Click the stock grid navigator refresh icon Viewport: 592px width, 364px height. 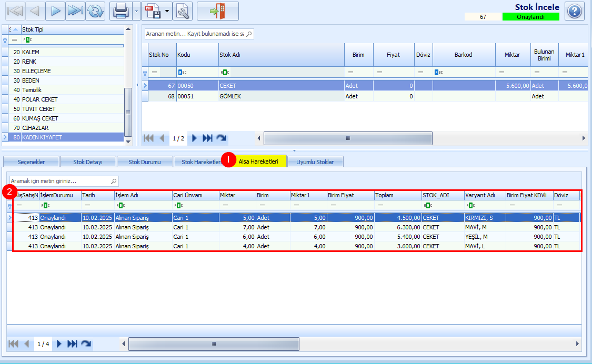point(221,138)
